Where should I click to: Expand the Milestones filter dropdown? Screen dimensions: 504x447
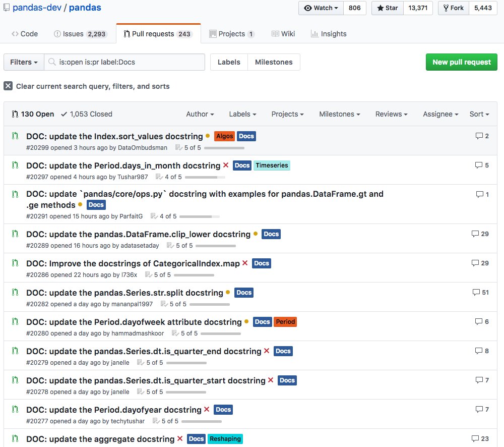point(339,114)
